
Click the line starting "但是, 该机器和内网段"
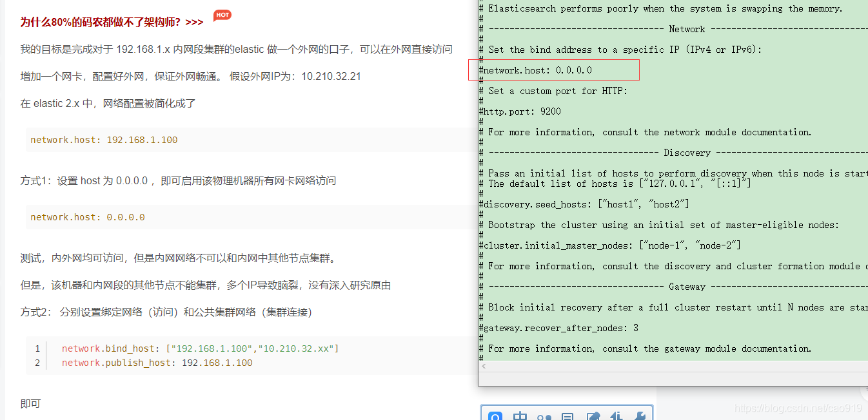point(206,285)
